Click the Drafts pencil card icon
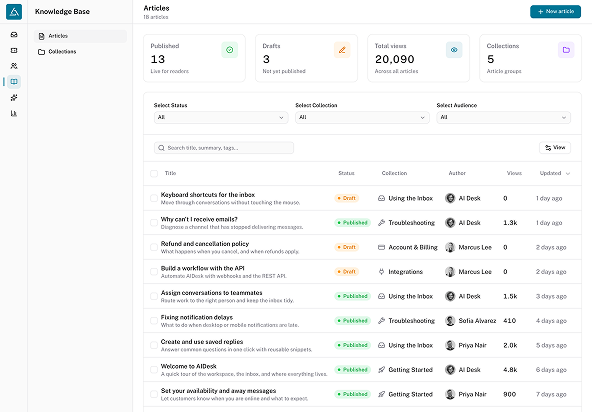The width and height of the screenshot is (592, 412). (342, 50)
